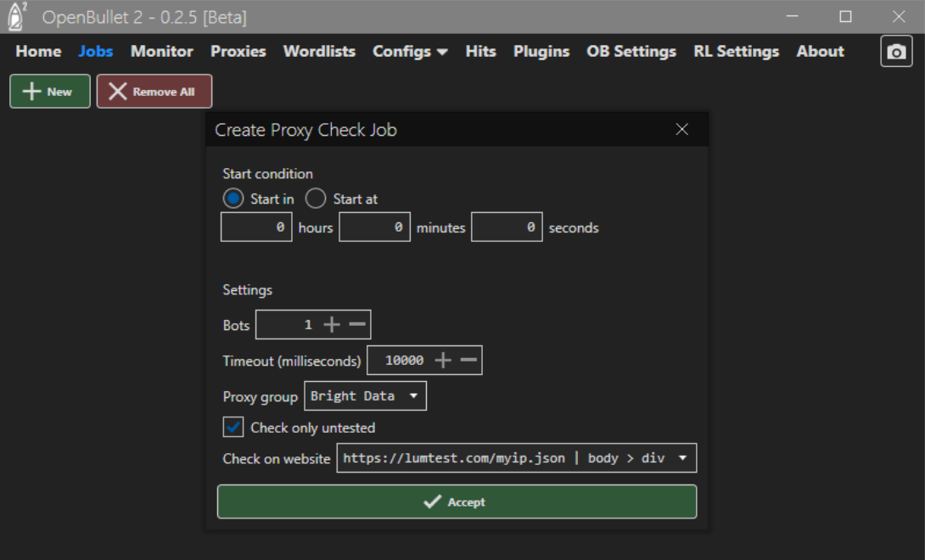The image size is (925, 560).
Task: Open the Wordlists page
Action: tap(319, 52)
